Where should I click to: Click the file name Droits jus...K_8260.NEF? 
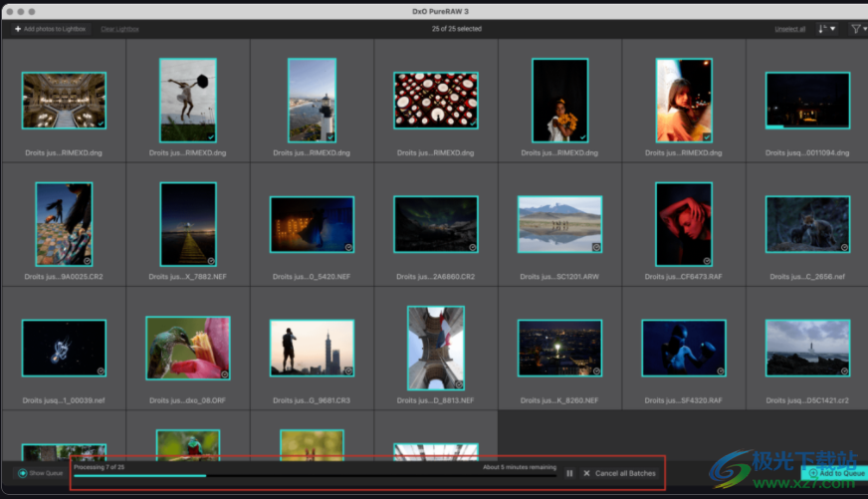click(559, 400)
